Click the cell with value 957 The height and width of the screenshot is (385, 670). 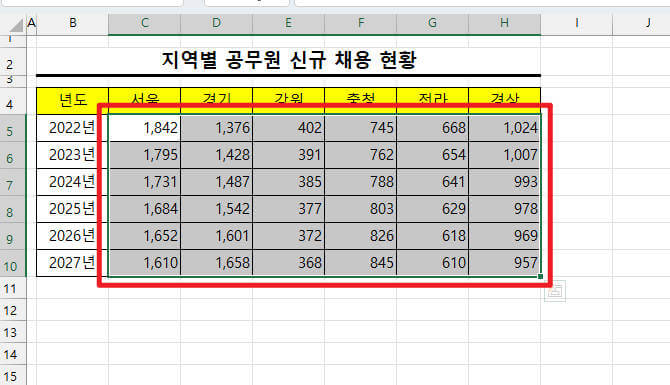(x=505, y=263)
